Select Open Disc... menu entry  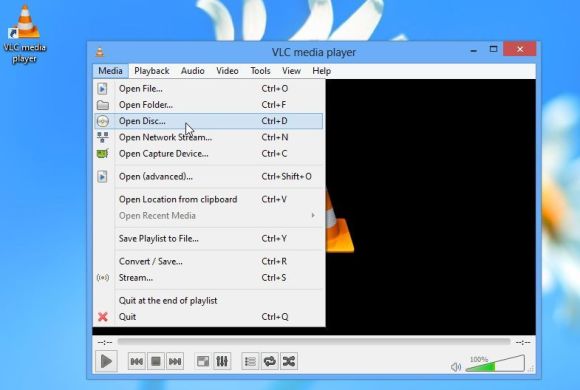pos(209,121)
